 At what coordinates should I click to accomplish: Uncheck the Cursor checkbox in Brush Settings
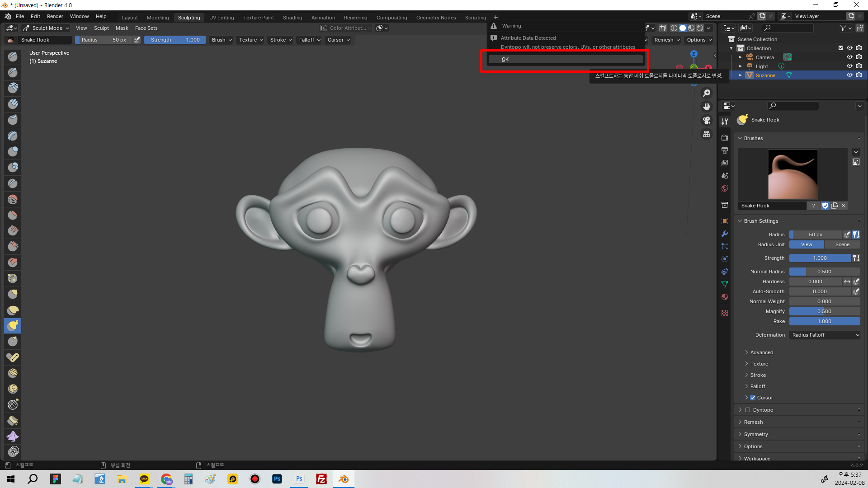pos(753,398)
